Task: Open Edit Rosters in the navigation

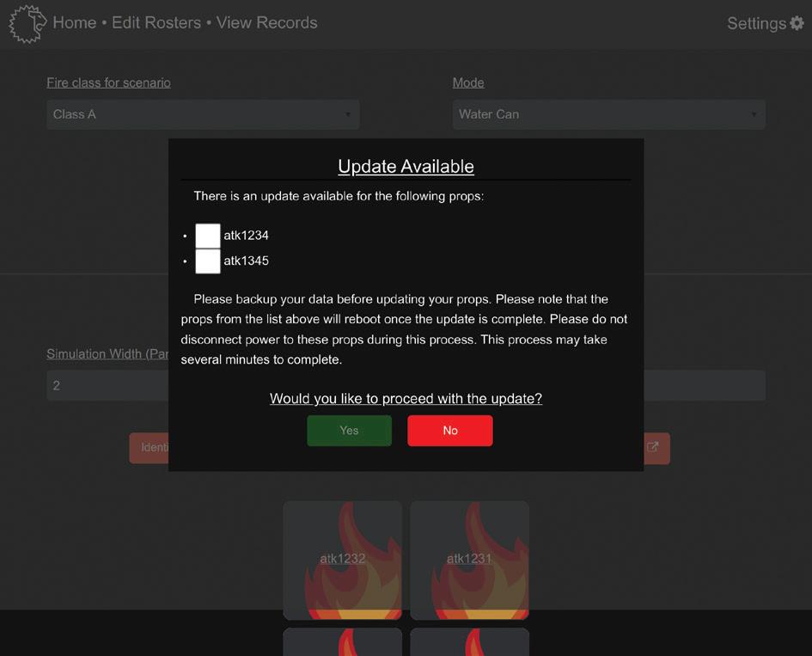Action: 156,23
